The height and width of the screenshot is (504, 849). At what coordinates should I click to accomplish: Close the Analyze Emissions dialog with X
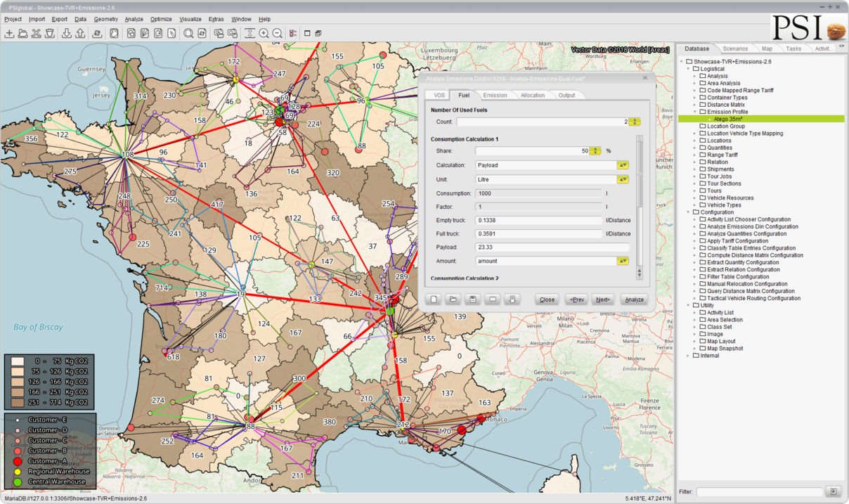[x=645, y=78]
